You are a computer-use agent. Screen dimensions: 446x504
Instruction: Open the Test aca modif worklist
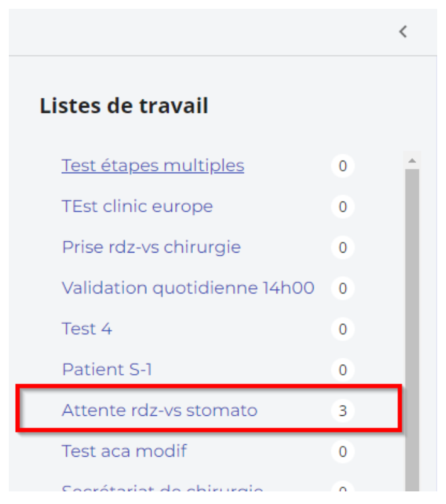pyautogui.click(x=124, y=451)
